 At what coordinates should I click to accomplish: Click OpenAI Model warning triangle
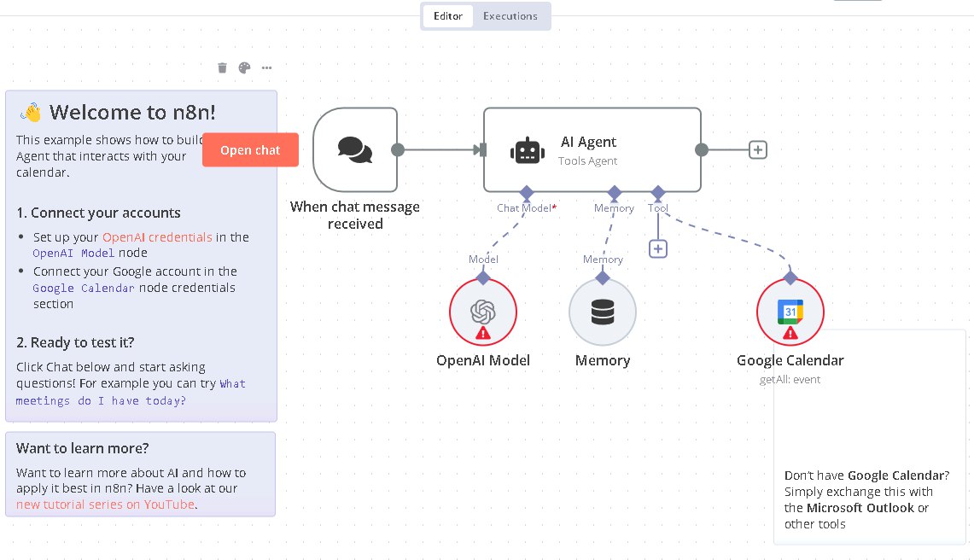coord(483,334)
